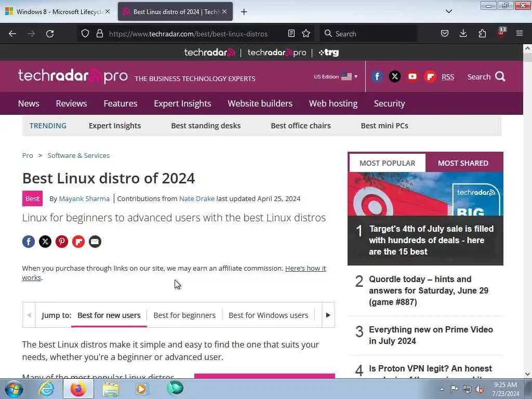This screenshot has height=399, width=532.
Task: Open the Pocket save icon
Action: [x=445, y=33]
